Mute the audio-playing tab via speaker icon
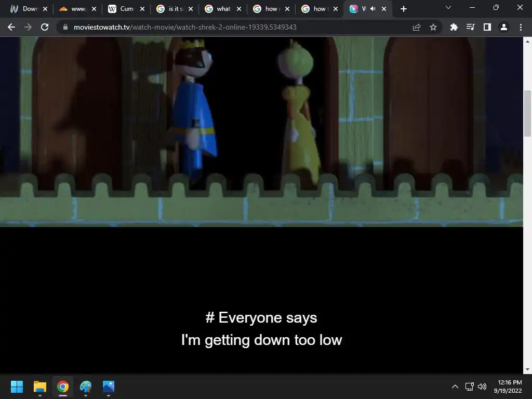 [x=373, y=9]
